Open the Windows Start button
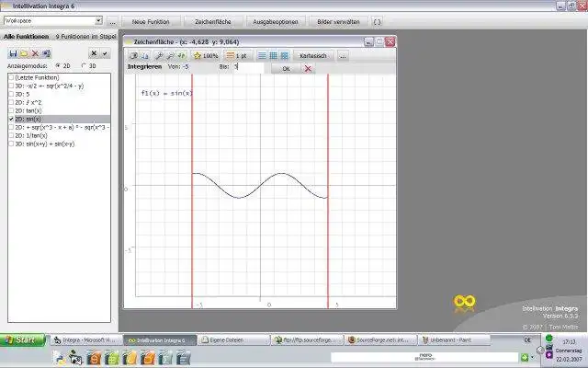This screenshot has height=368, width=588. pos(22,339)
